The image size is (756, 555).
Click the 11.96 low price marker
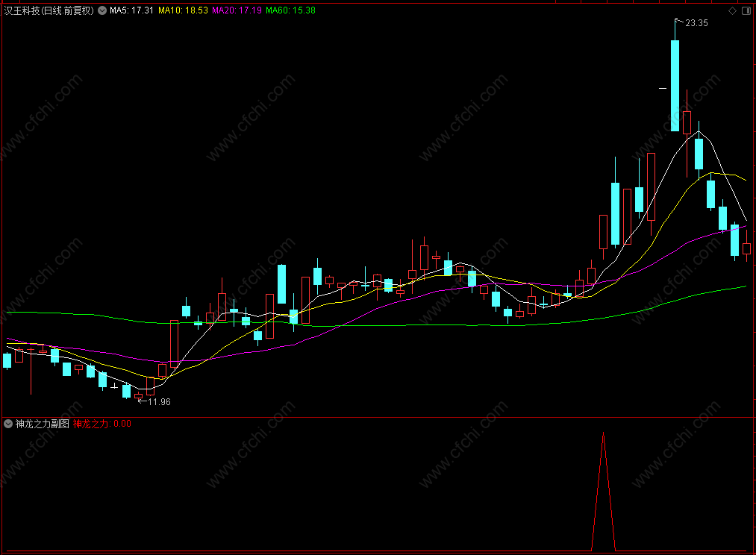(x=159, y=402)
